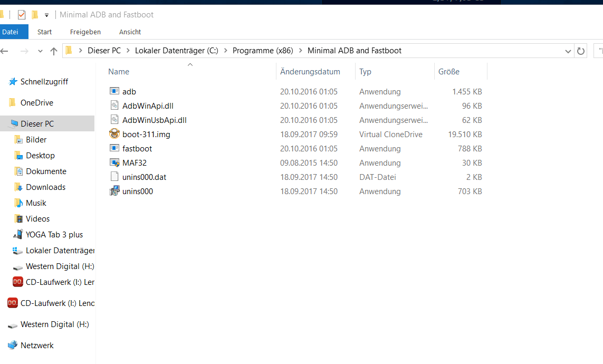603x364 pixels.
Task: Click the Netzwerk icon in sidebar
Action: (13, 345)
